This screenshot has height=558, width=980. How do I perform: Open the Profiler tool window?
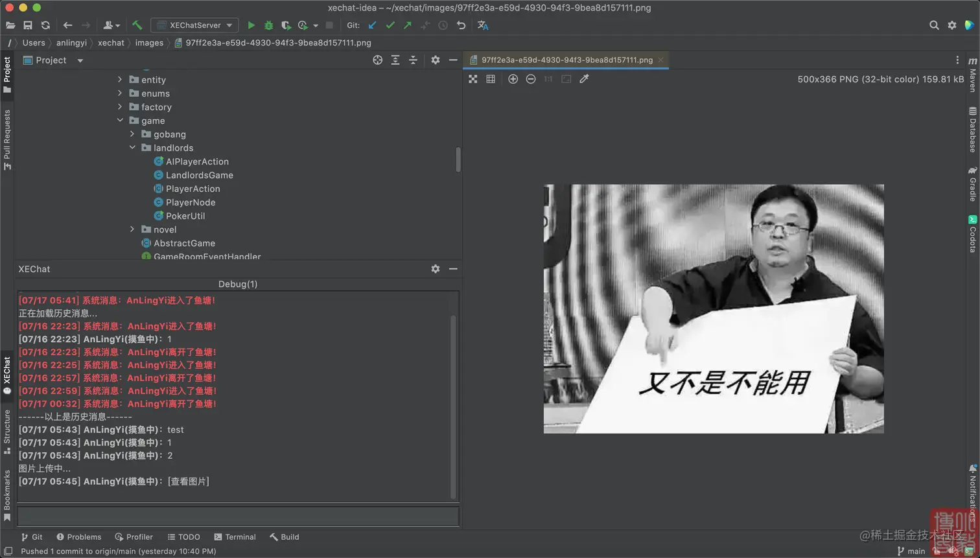[134, 537]
